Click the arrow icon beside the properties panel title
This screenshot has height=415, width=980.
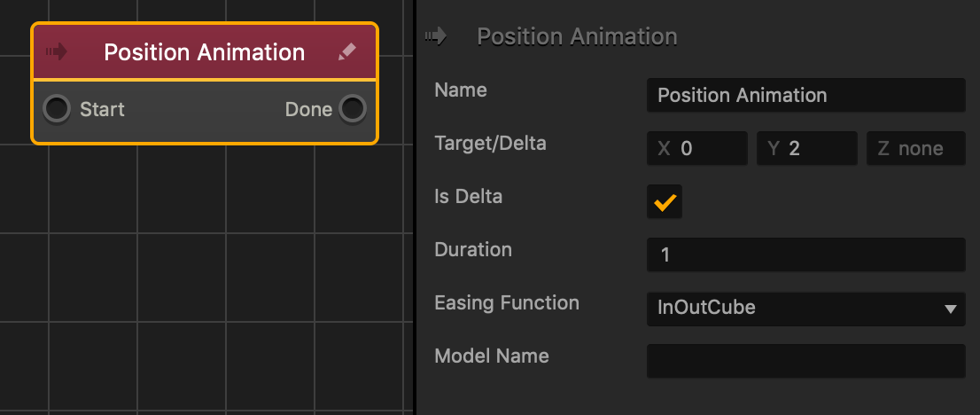(435, 36)
